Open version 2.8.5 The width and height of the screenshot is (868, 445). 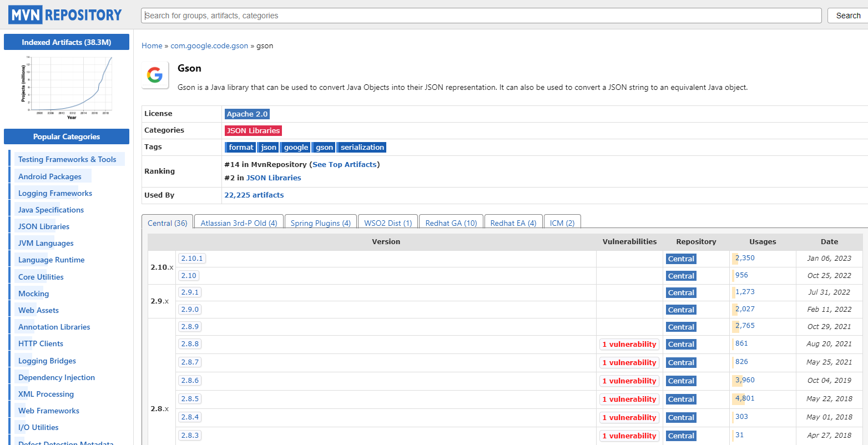190,398
